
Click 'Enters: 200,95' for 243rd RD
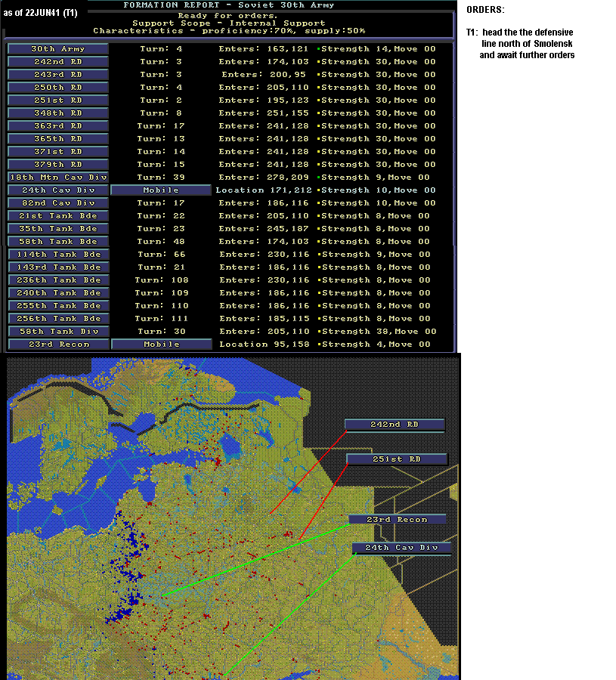264,75
